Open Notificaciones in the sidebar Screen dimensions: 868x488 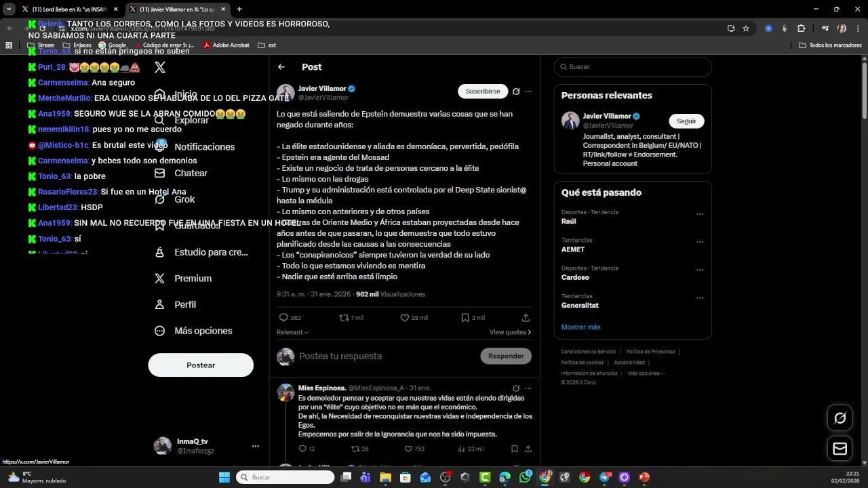point(195,146)
